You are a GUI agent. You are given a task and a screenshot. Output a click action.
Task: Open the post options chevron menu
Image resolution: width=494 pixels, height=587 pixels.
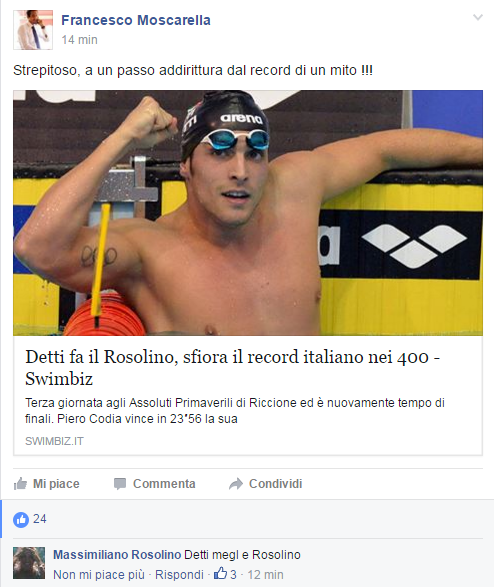click(x=478, y=17)
